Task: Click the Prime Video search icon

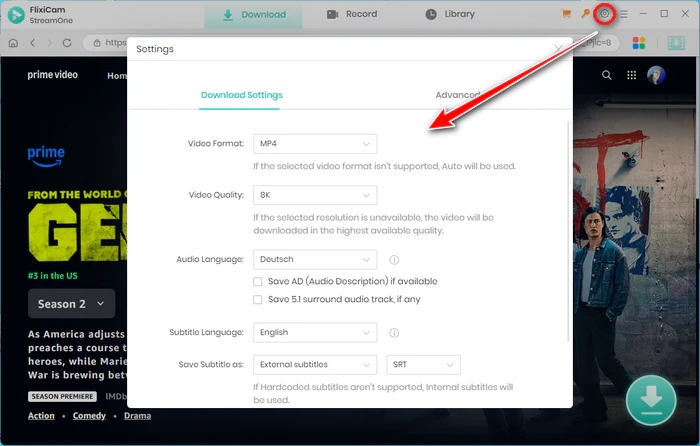Action: (607, 75)
